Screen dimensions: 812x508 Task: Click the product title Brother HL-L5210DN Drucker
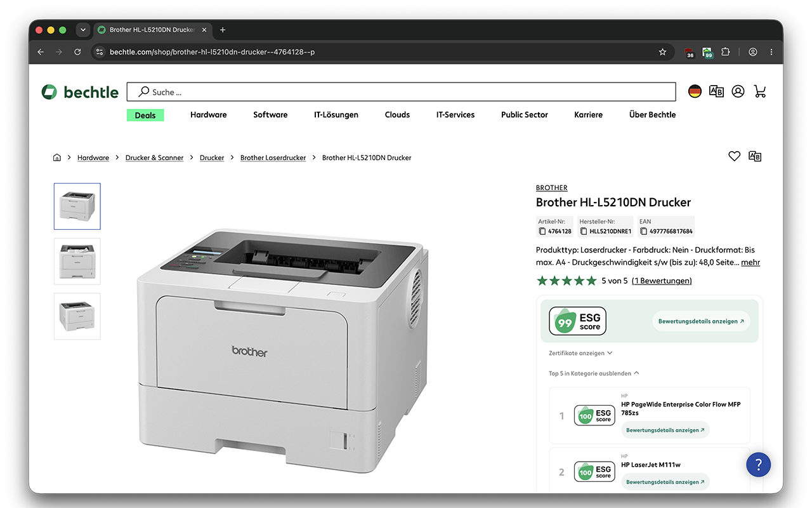click(x=613, y=203)
